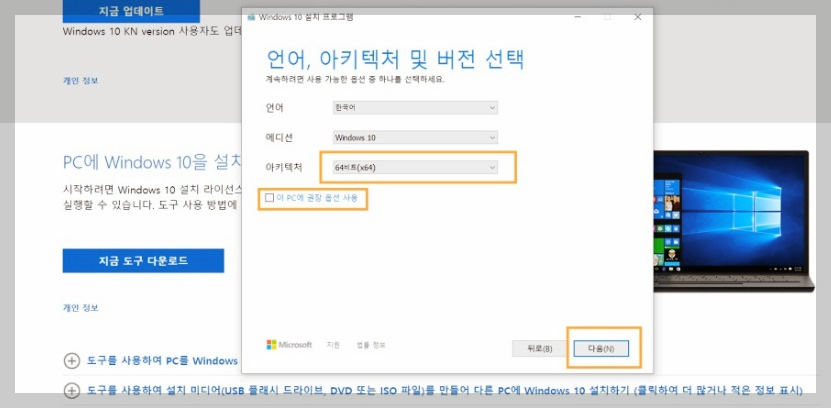Click the 언어, 아키텍처 및 버전 선택 heading

click(x=395, y=59)
